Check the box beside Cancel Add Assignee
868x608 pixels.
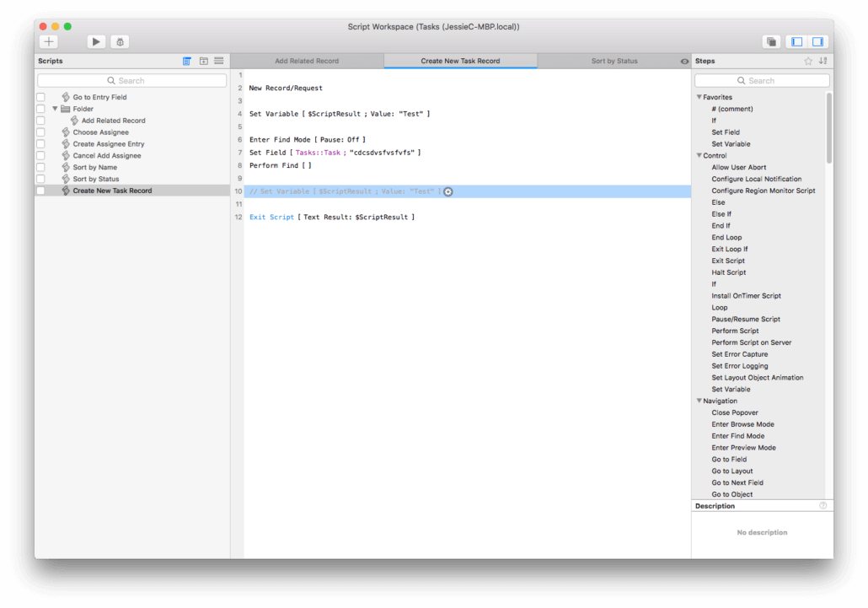click(x=41, y=156)
